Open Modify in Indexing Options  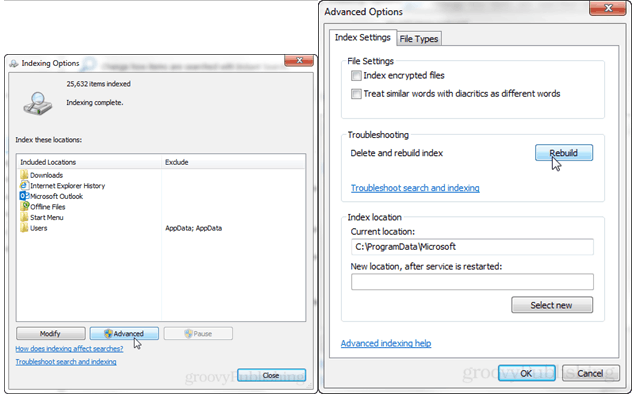[50, 333]
